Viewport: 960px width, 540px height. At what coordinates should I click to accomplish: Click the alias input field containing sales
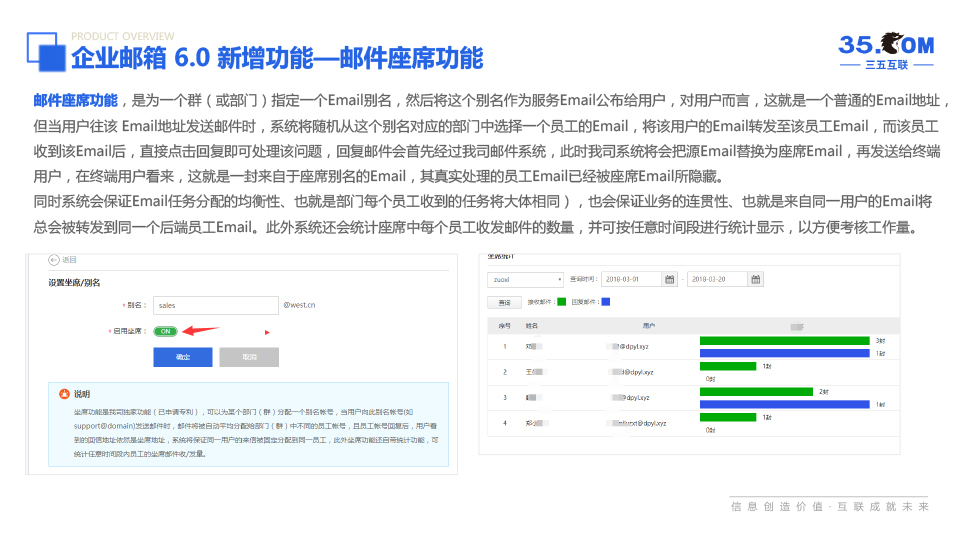tap(215, 305)
